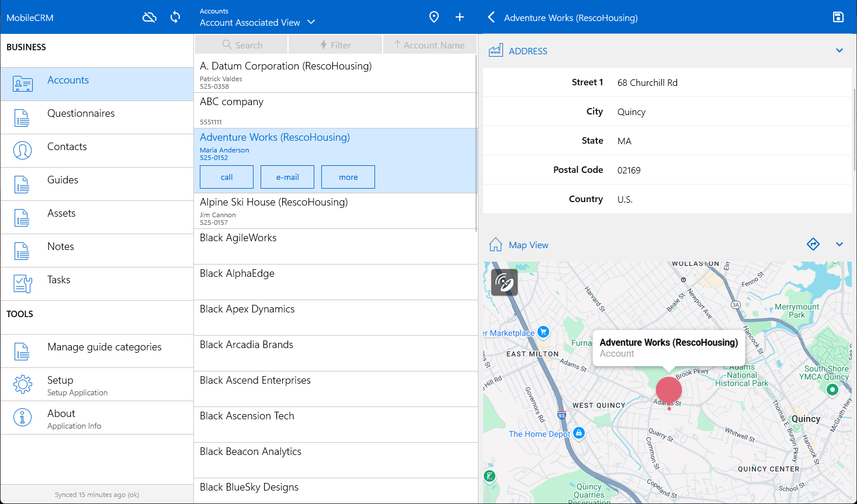Click the Notes document icon
The height and width of the screenshot is (504, 857).
coord(22,251)
